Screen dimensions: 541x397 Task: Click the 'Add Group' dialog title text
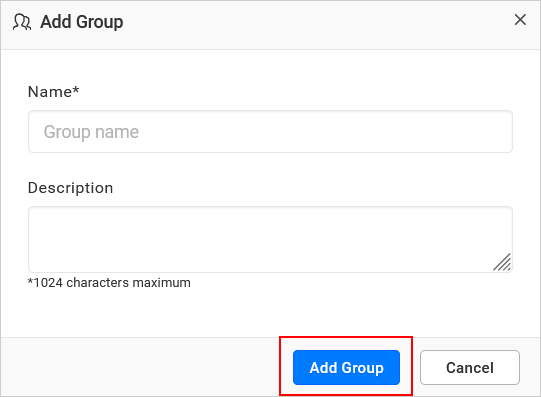coord(82,22)
